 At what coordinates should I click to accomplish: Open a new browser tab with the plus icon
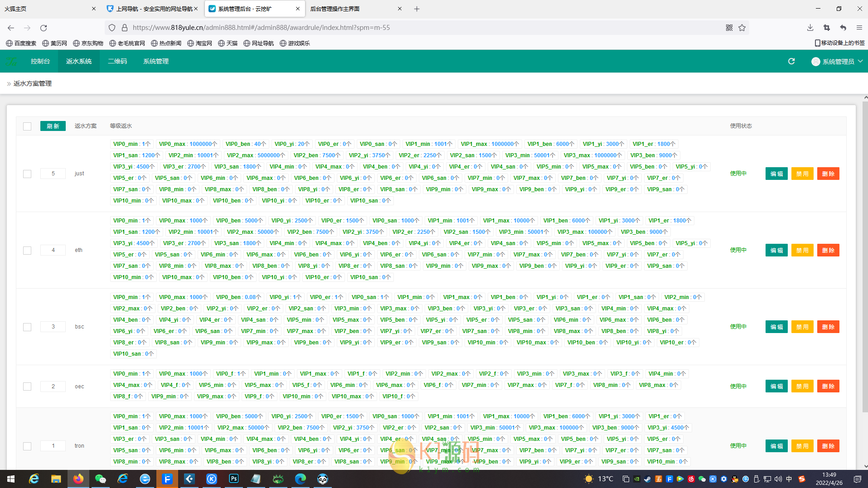point(417,9)
